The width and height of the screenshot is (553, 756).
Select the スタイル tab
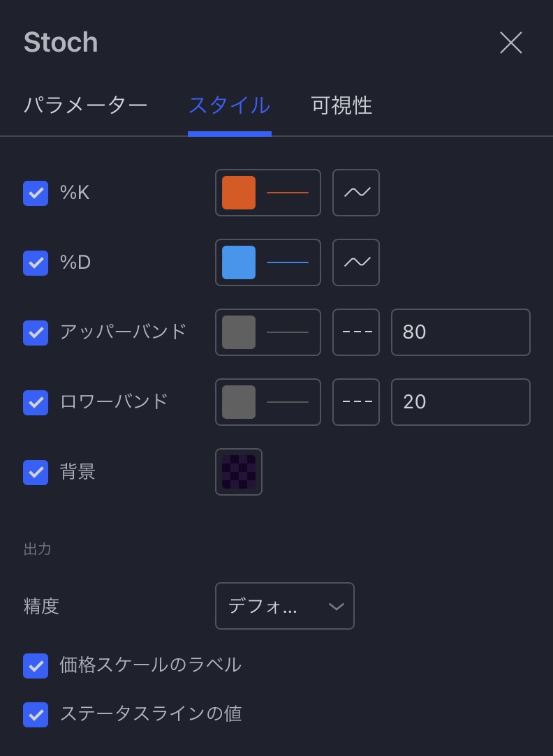[x=229, y=106]
